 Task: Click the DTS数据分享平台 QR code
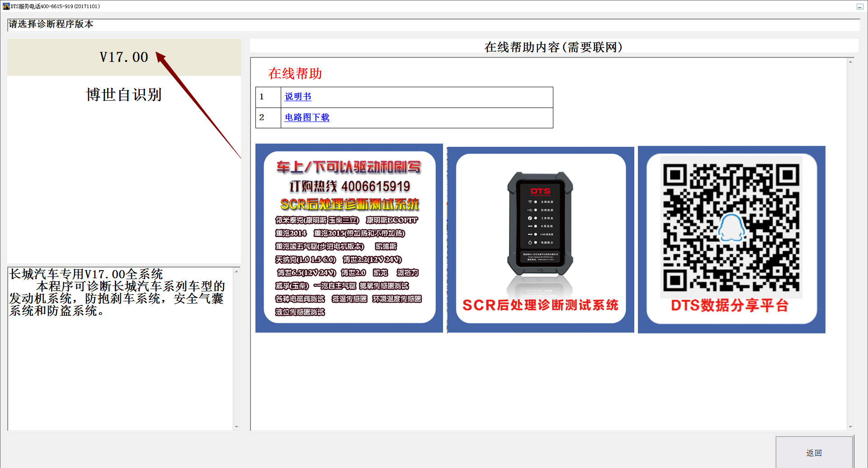[731, 227]
